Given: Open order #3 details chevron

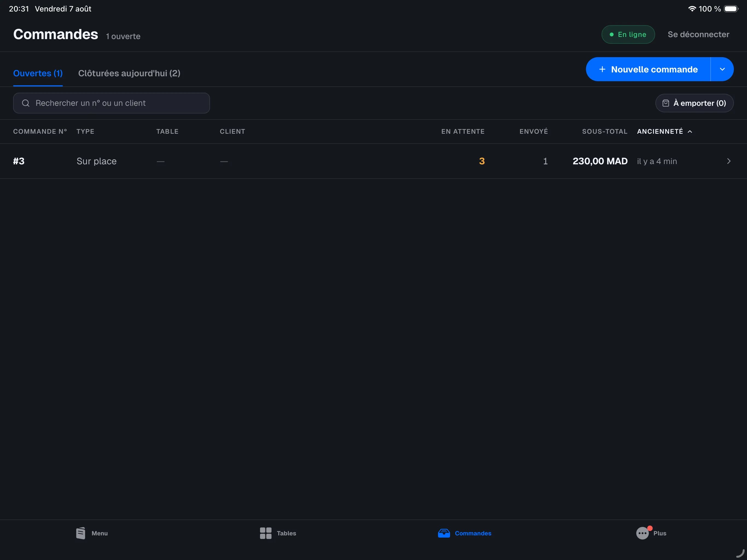Looking at the screenshot, I should [x=728, y=161].
